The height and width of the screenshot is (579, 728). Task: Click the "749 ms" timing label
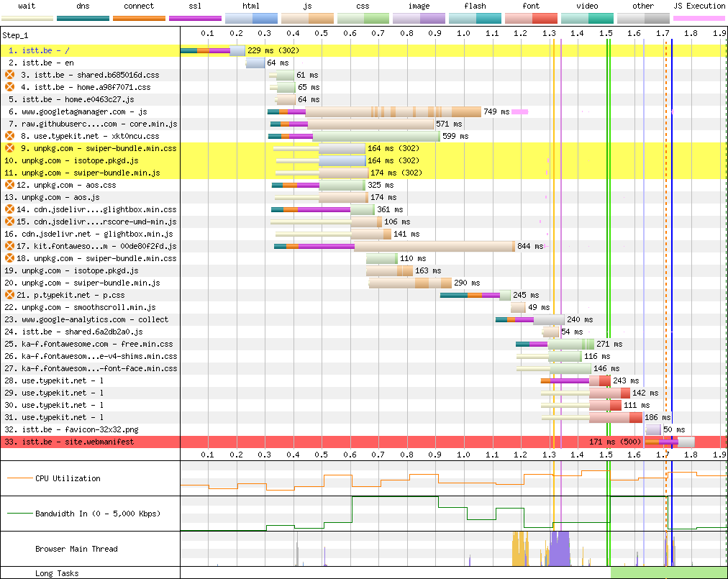coord(496,111)
